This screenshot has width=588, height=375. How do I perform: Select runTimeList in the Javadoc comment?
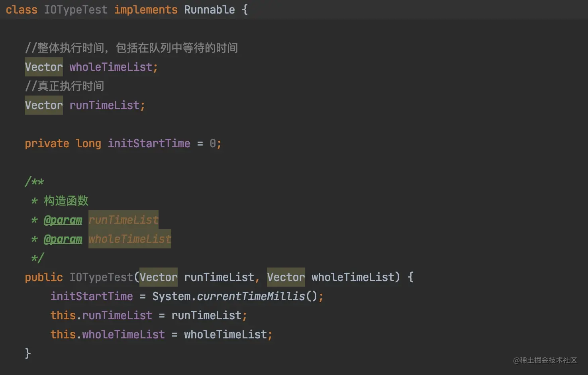pos(123,220)
